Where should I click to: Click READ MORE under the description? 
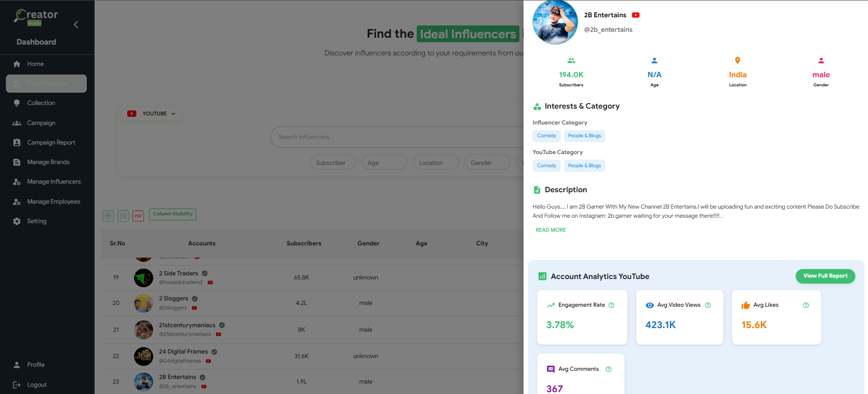[x=550, y=230]
